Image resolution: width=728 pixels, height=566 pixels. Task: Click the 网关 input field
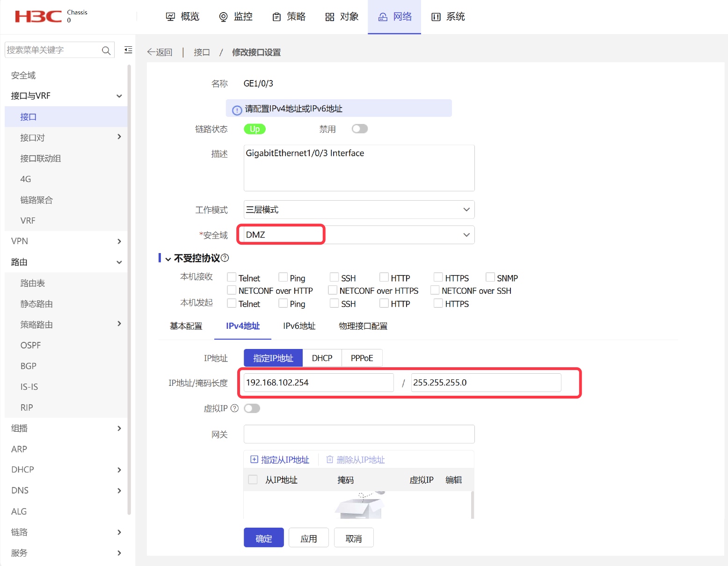[359, 434]
